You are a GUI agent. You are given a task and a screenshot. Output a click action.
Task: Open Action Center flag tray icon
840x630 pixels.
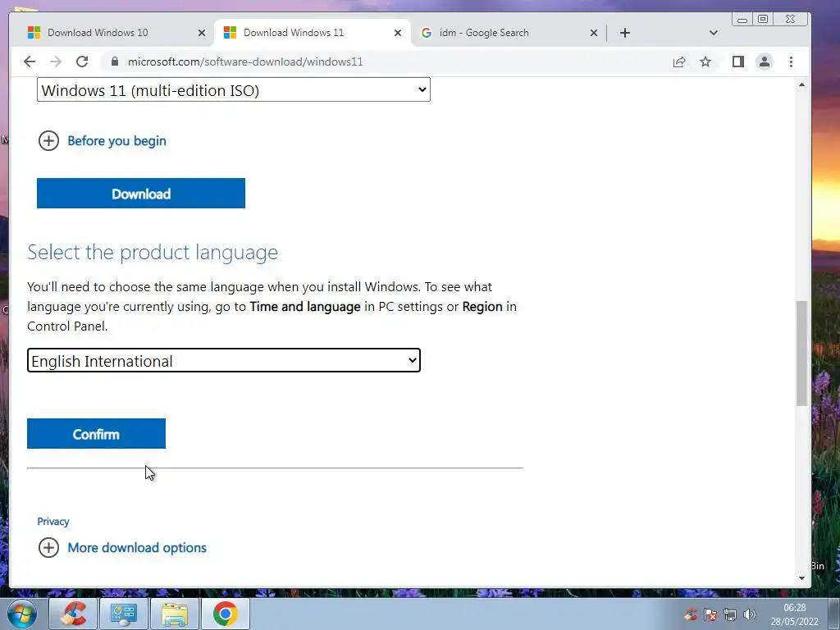pos(710,614)
